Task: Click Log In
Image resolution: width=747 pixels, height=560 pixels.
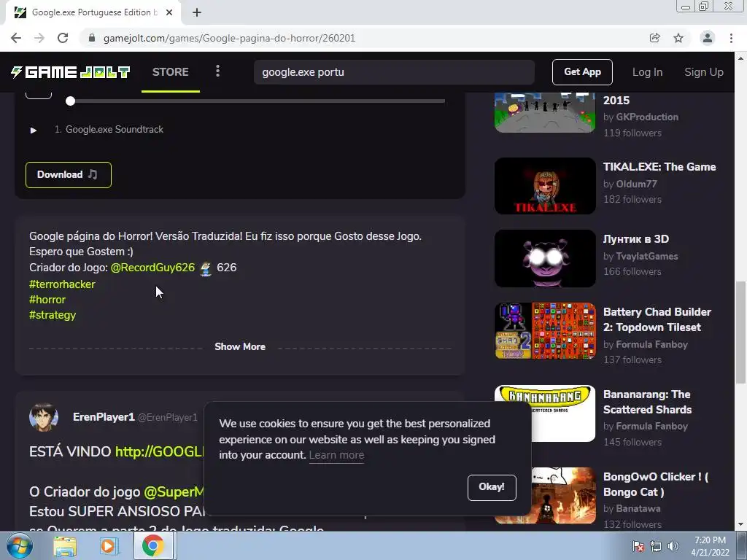Action: click(x=647, y=72)
